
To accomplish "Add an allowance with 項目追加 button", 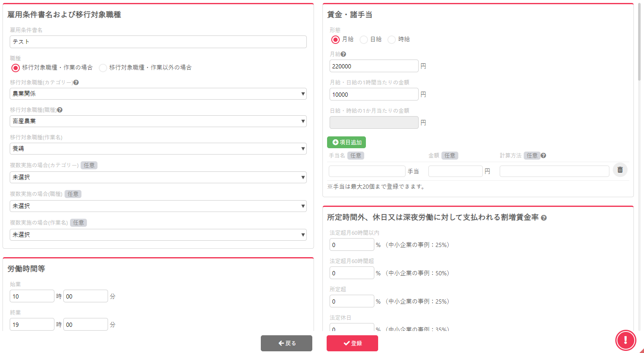I will (x=346, y=142).
